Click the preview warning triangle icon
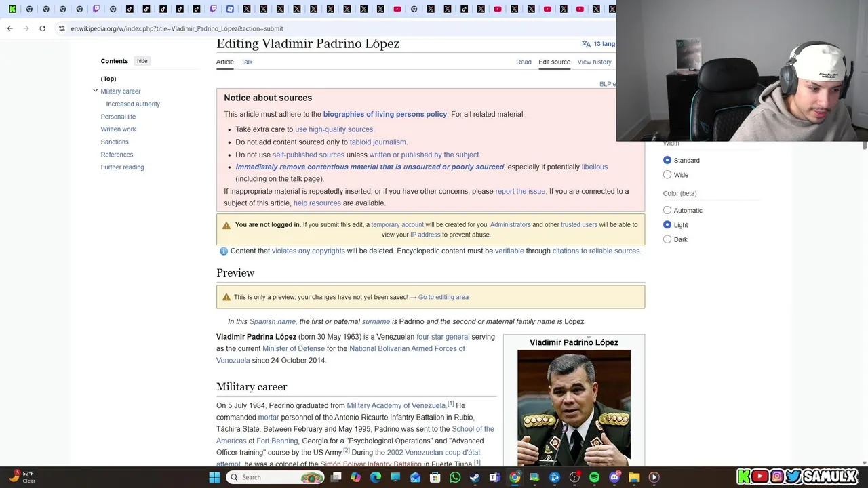The image size is (868, 488). tap(226, 297)
